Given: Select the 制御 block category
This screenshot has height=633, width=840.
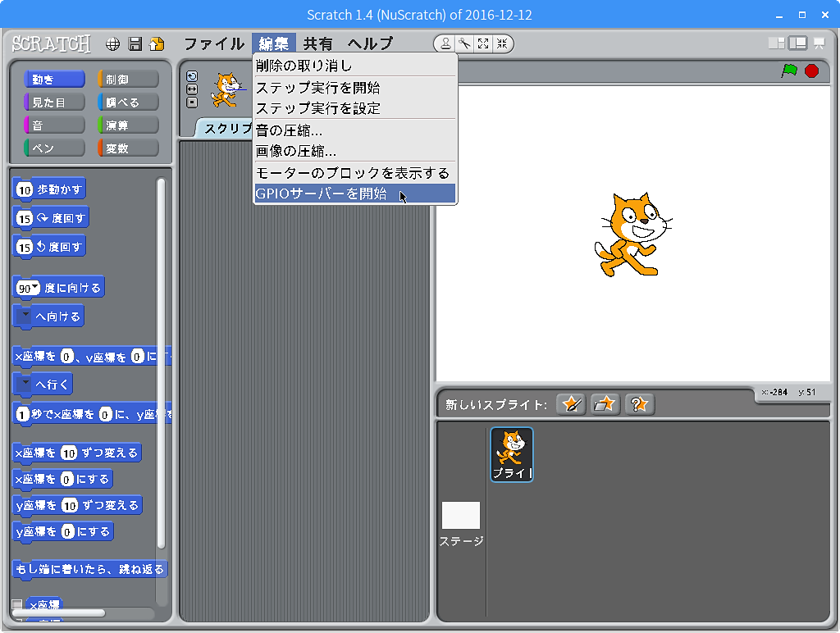Looking at the screenshot, I should coord(128,80).
